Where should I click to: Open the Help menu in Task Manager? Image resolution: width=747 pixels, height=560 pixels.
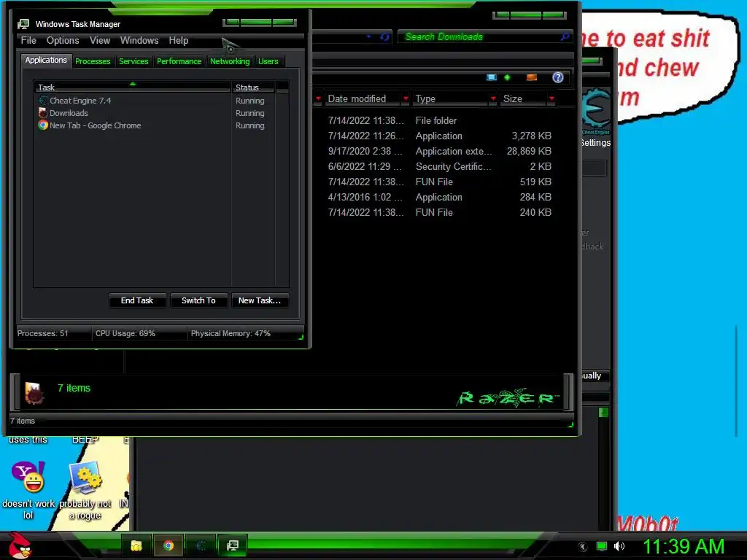[179, 41]
